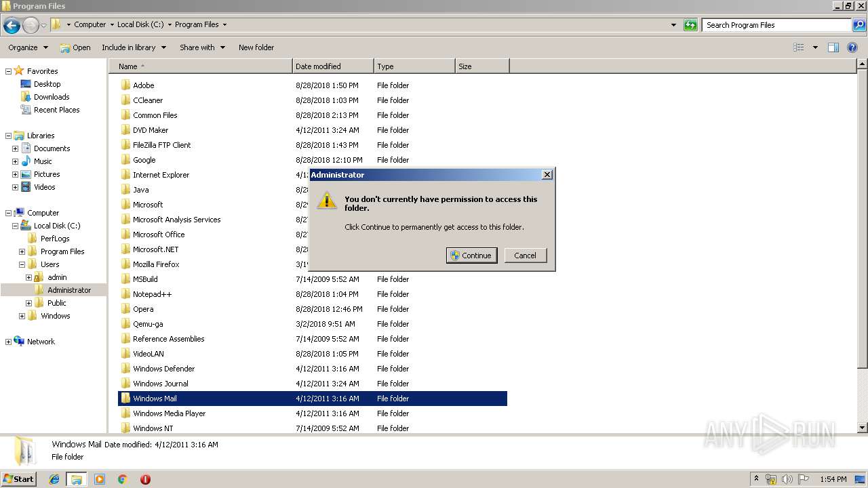This screenshot has height=488, width=868.
Task: Open the Start menu
Action: [x=18, y=479]
